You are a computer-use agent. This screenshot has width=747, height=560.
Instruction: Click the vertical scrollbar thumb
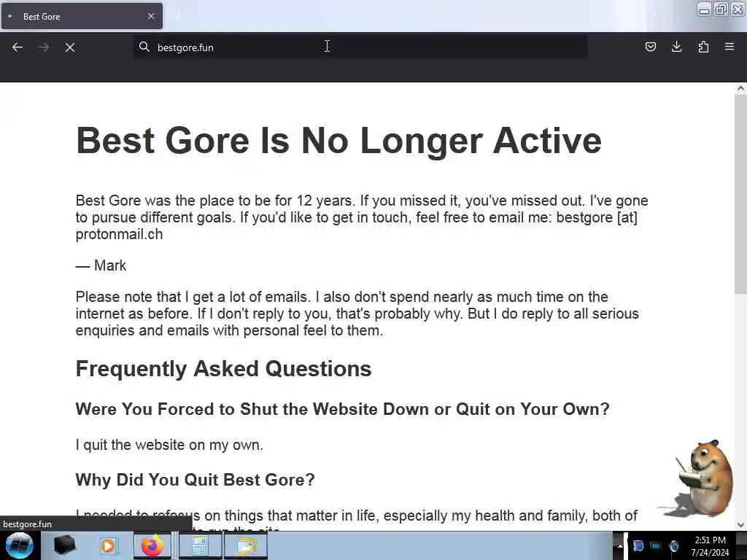click(740, 193)
